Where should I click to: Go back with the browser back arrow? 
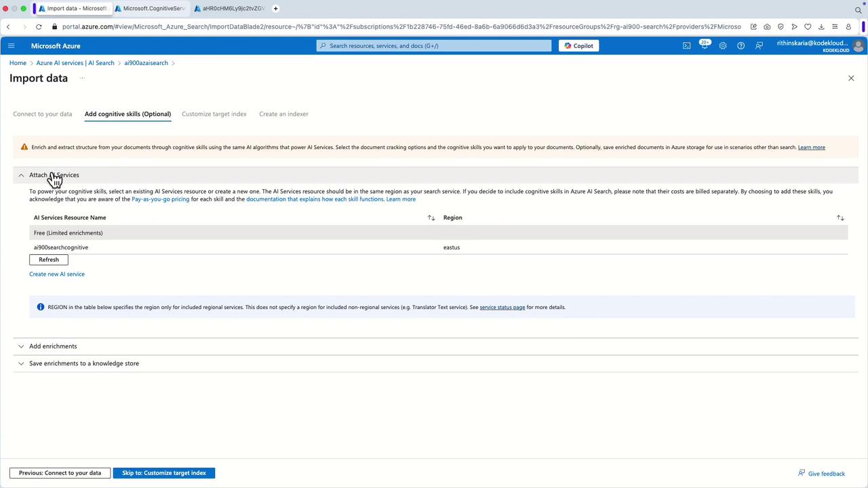[x=8, y=26]
